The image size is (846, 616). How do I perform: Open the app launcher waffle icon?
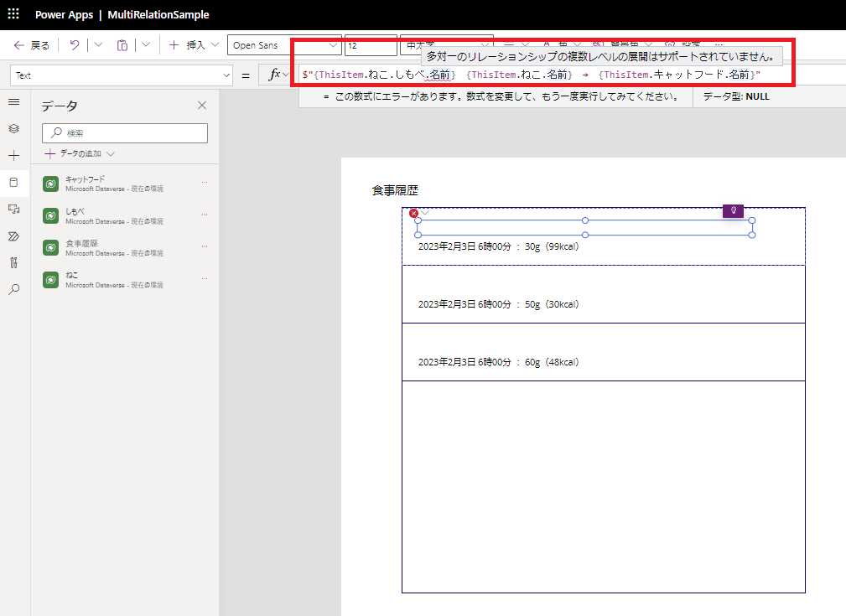click(13, 14)
